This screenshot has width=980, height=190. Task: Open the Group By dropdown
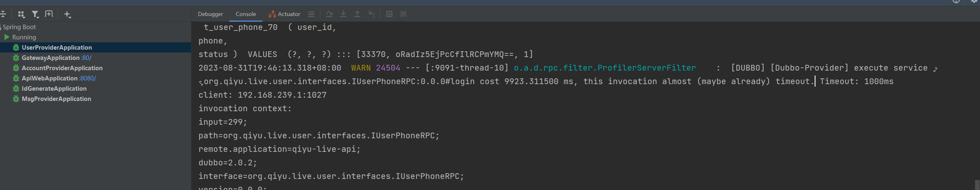point(21,14)
